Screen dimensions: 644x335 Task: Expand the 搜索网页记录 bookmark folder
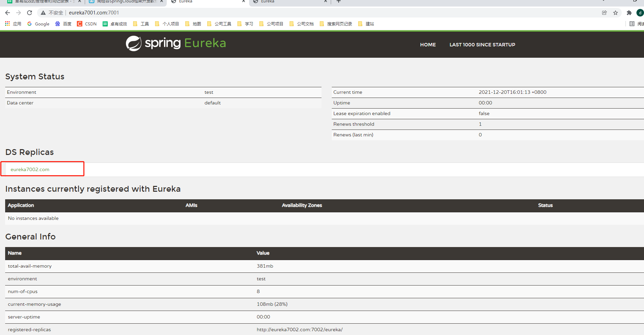tap(336, 24)
